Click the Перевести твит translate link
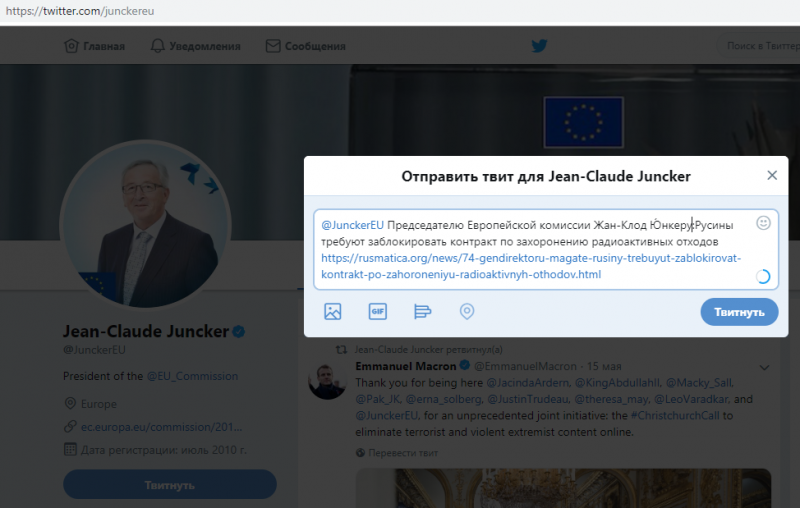The height and width of the screenshot is (508, 800). (x=403, y=453)
